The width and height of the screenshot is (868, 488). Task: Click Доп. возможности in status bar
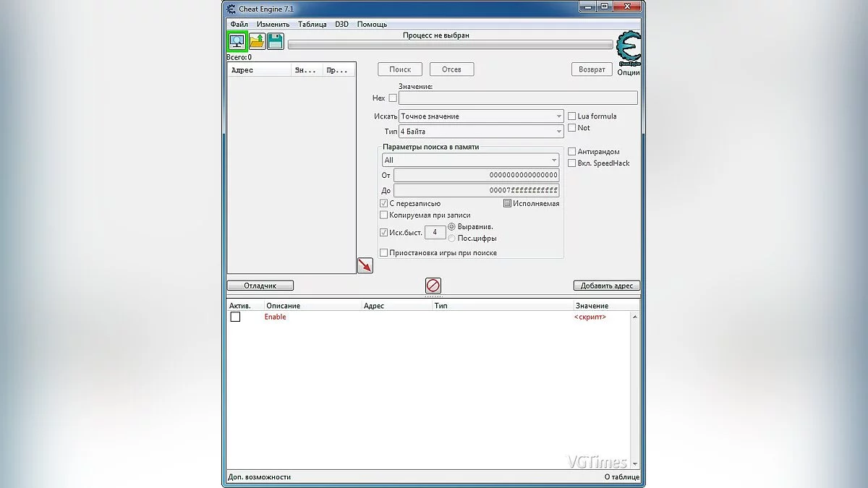[259, 477]
